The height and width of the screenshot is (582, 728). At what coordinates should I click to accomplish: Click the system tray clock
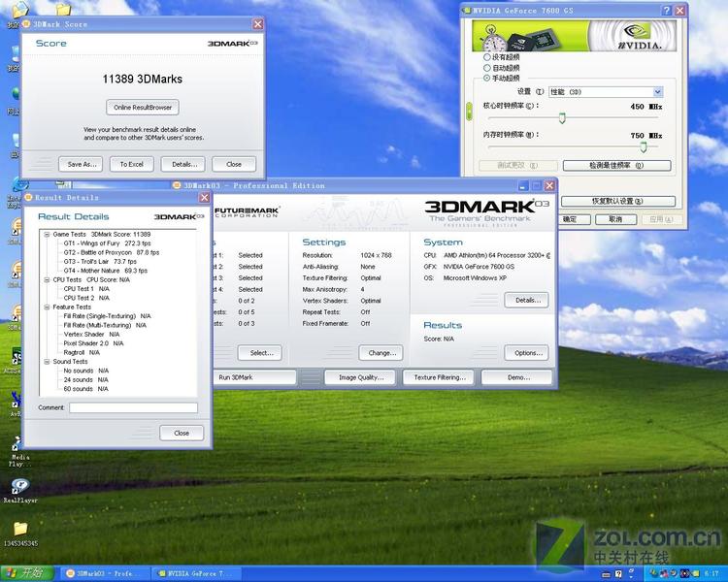click(x=711, y=573)
